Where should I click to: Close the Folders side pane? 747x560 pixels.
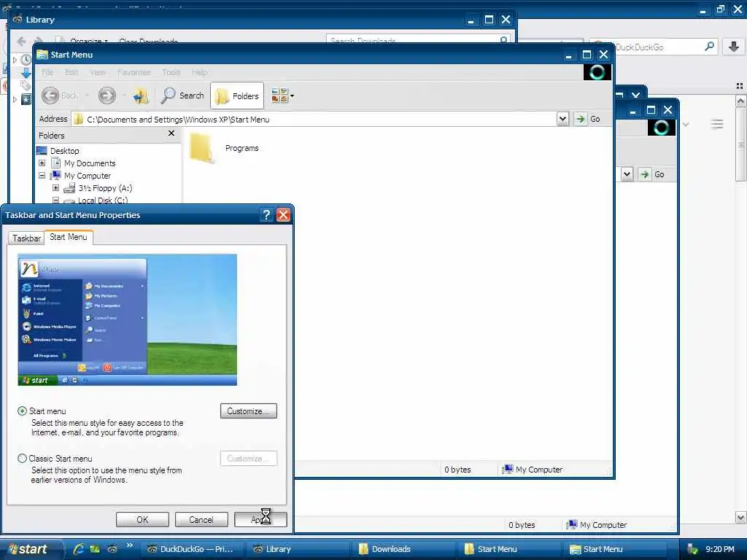(171, 133)
